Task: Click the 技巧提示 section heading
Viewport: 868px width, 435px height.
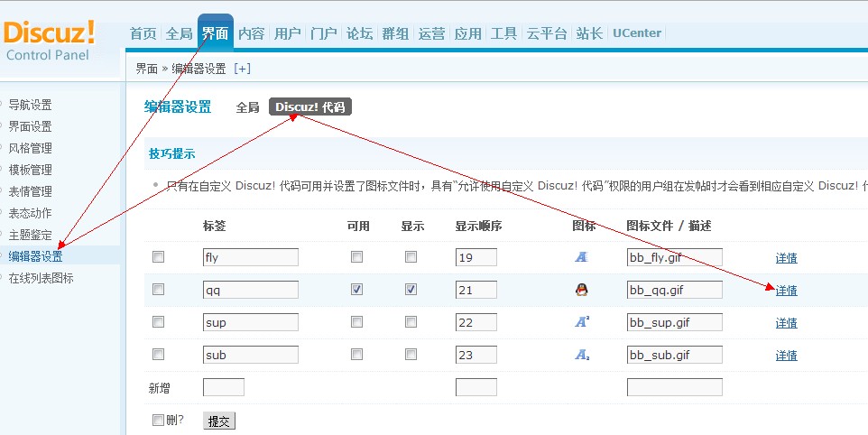Action: pyautogui.click(x=171, y=153)
